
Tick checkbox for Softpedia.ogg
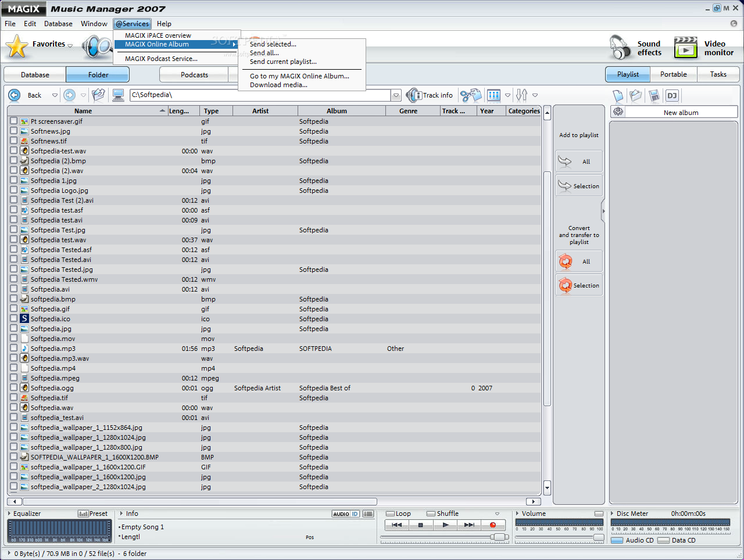coord(13,387)
